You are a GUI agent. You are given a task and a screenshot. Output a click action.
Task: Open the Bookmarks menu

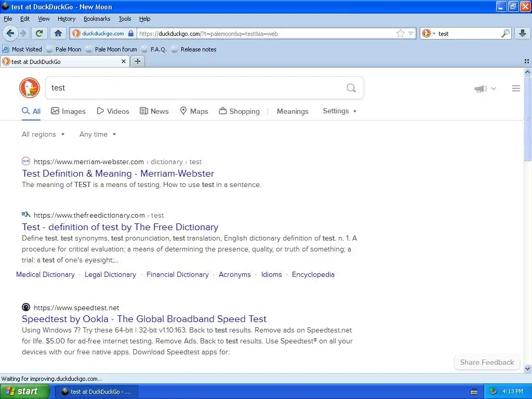(x=97, y=19)
